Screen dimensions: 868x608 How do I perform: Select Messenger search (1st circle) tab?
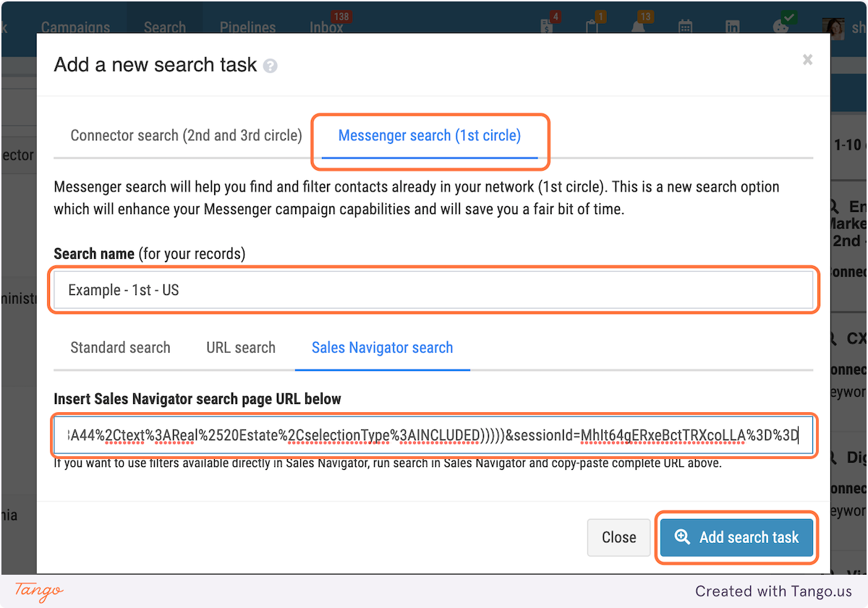tap(430, 135)
